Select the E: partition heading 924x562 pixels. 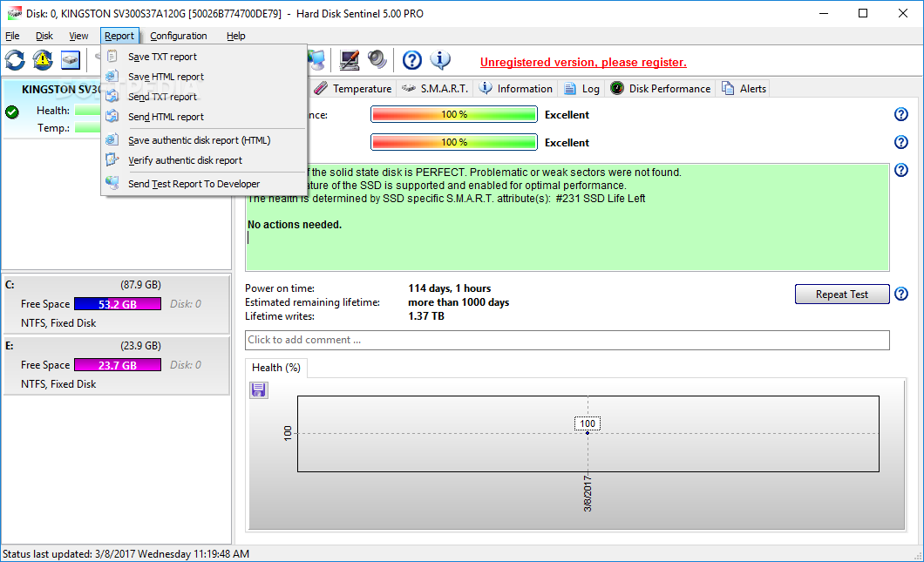[x=10, y=345]
